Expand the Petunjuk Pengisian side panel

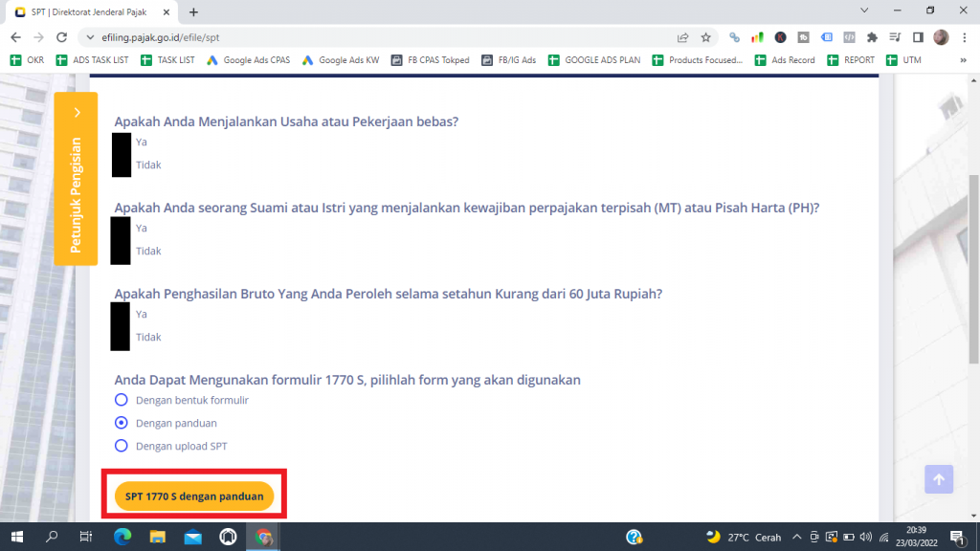[x=77, y=178]
